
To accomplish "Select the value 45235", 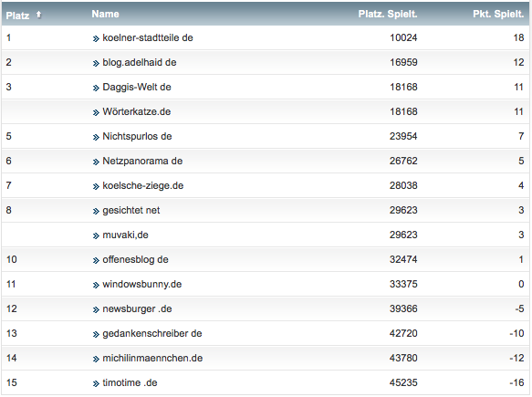I will pos(403,382).
